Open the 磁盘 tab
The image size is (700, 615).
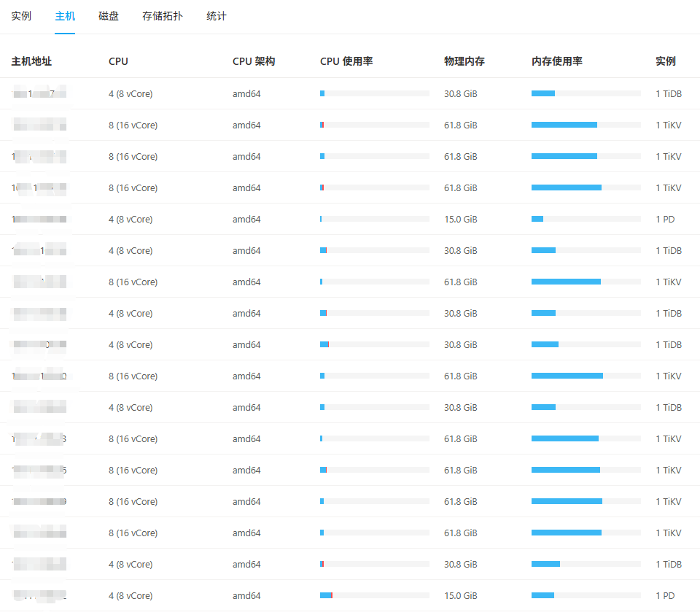tap(109, 16)
